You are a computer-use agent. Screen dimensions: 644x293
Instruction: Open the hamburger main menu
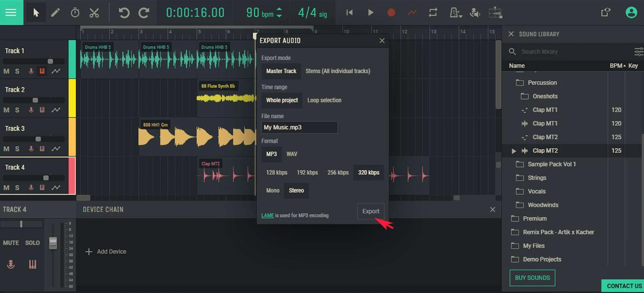coord(11,12)
